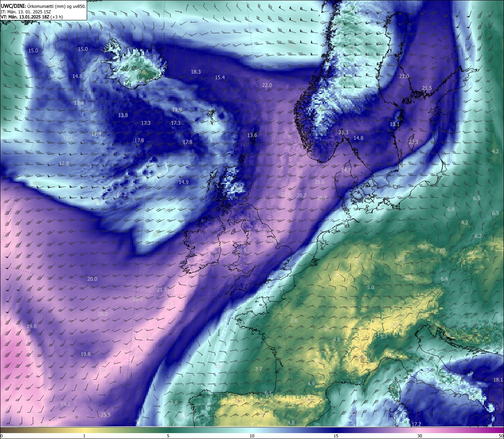Click the 18.1 value over southern Italy

(x=498, y=380)
